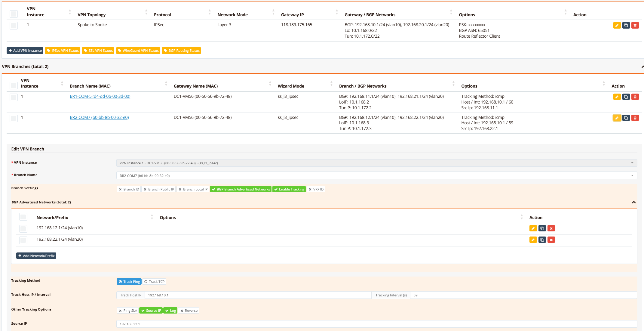
Task: Collapse BGP Advertised Networks section
Action: pos(633,202)
